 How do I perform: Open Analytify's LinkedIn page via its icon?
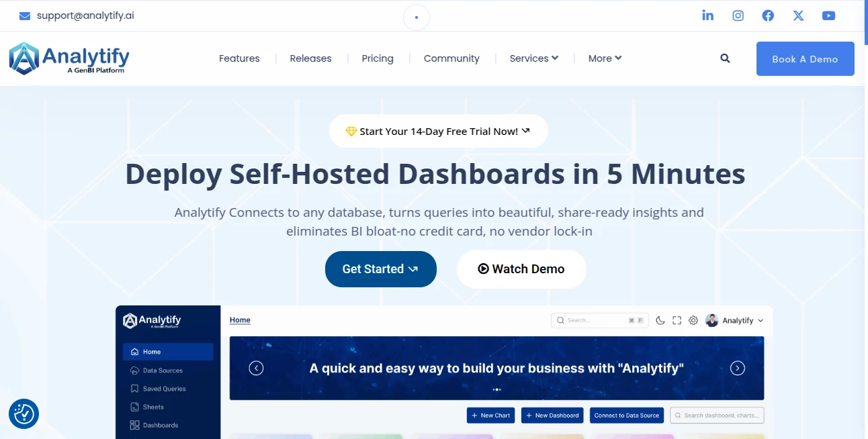coord(707,15)
